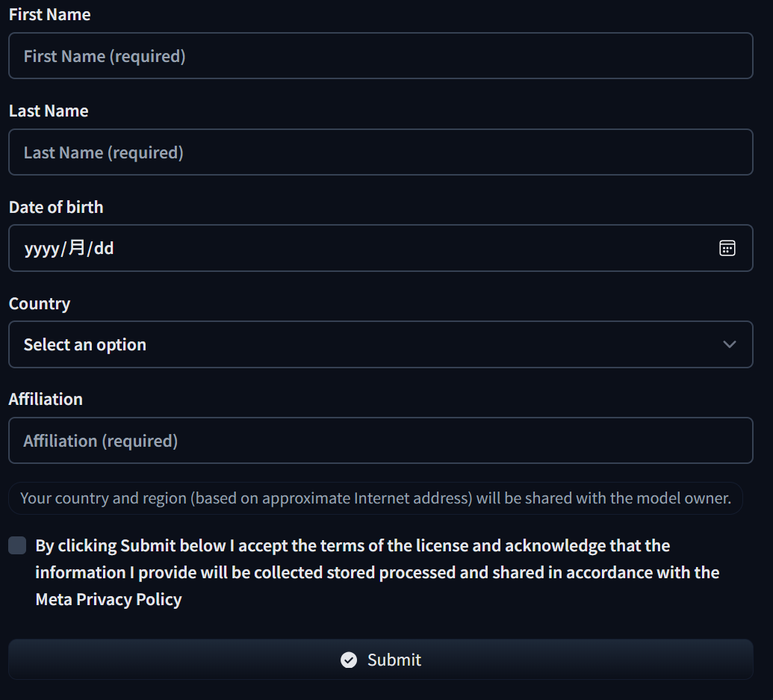Click the chevron arrow in Country field
The image size is (773, 700).
pos(730,344)
